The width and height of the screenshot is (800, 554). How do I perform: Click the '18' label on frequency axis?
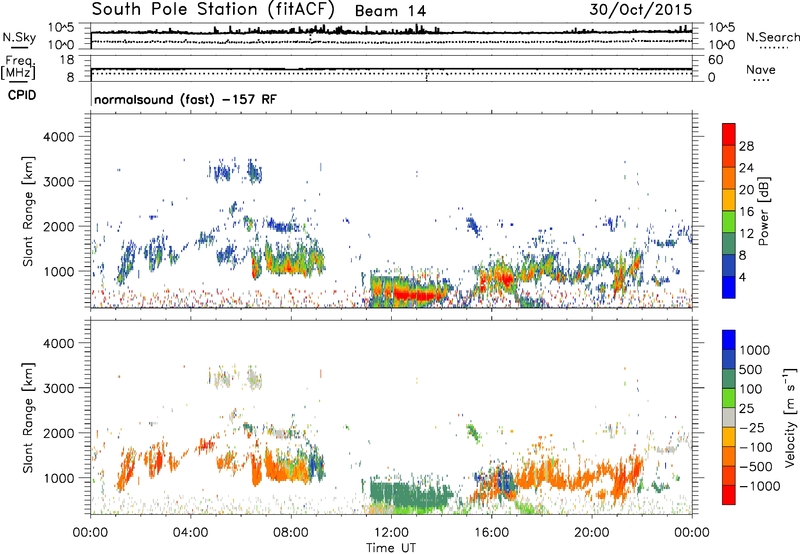click(66, 60)
